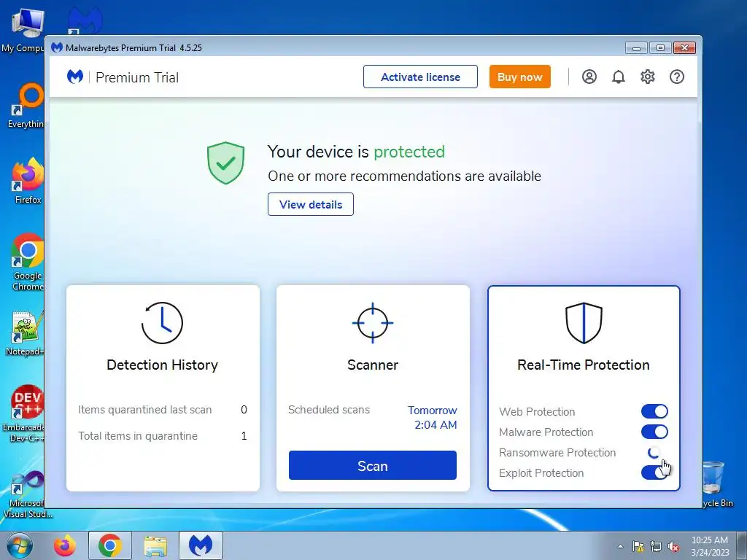Screen dimensions: 747x560
Task: Click Malwarebytes taskbar button
Action: (201, 545)
